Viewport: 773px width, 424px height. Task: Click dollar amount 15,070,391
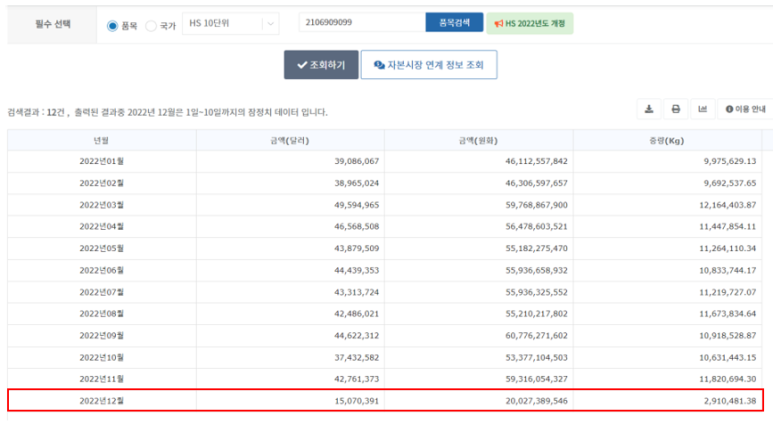pos(356,401)
